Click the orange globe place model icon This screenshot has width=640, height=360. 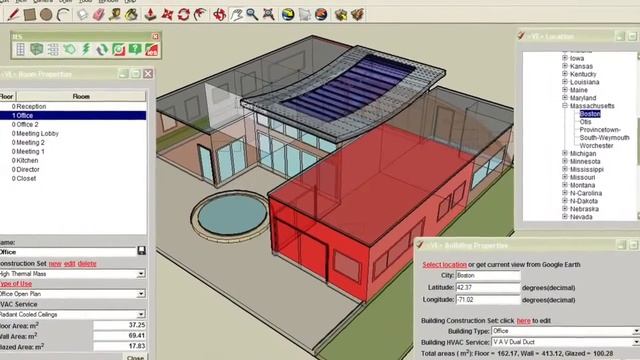321,15
